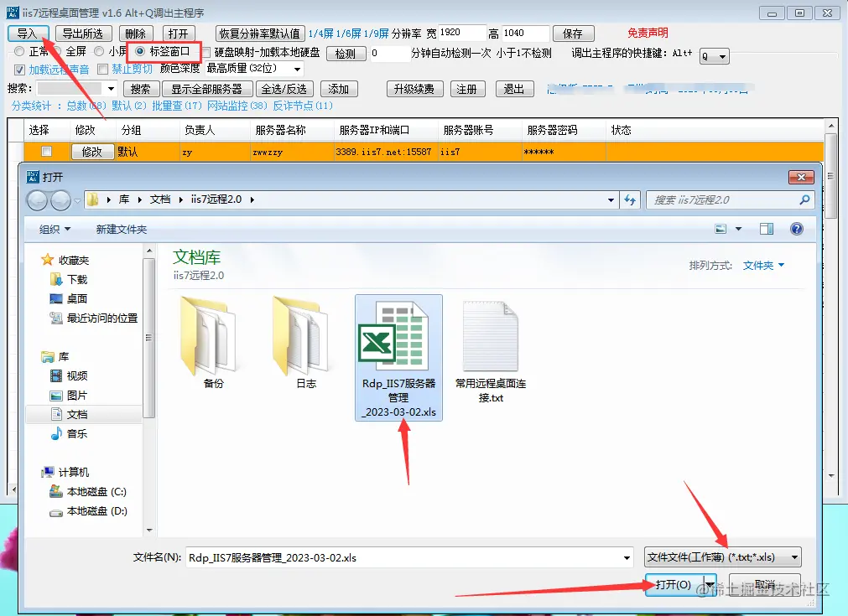Open the 文件名 combo box dropdown arrow
848x616 pixels.
click(x=627, y=557)
